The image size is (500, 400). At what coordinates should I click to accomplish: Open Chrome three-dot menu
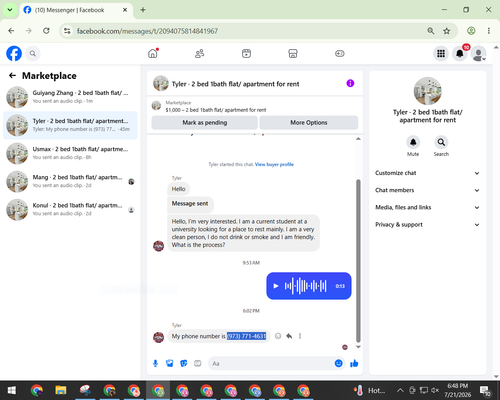489,31
